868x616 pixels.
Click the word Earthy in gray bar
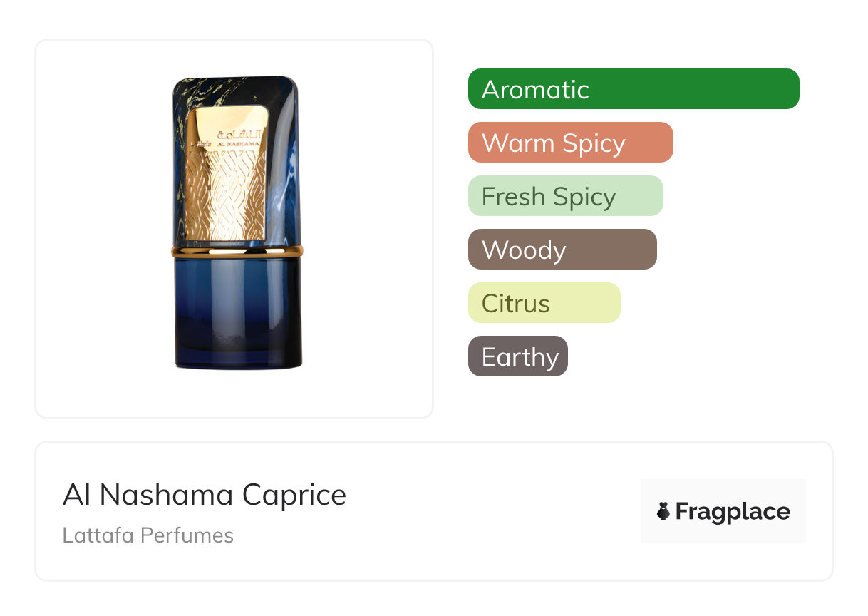[520, 357]
